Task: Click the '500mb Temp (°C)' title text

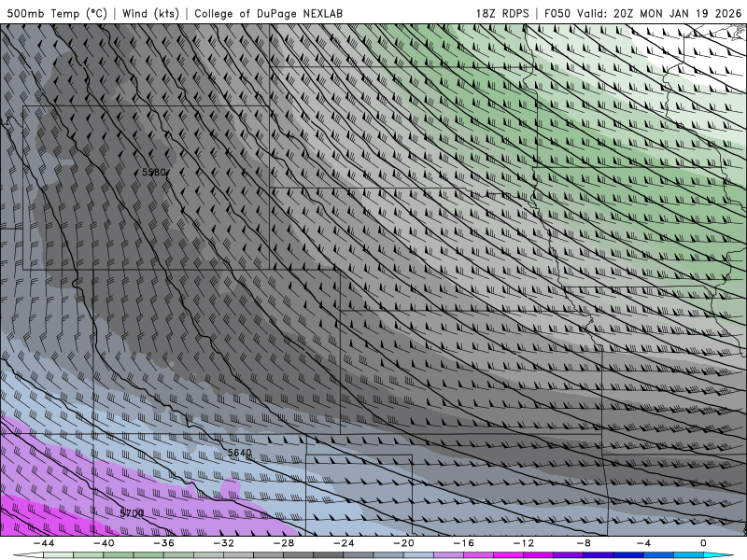Action: point(58,14)
